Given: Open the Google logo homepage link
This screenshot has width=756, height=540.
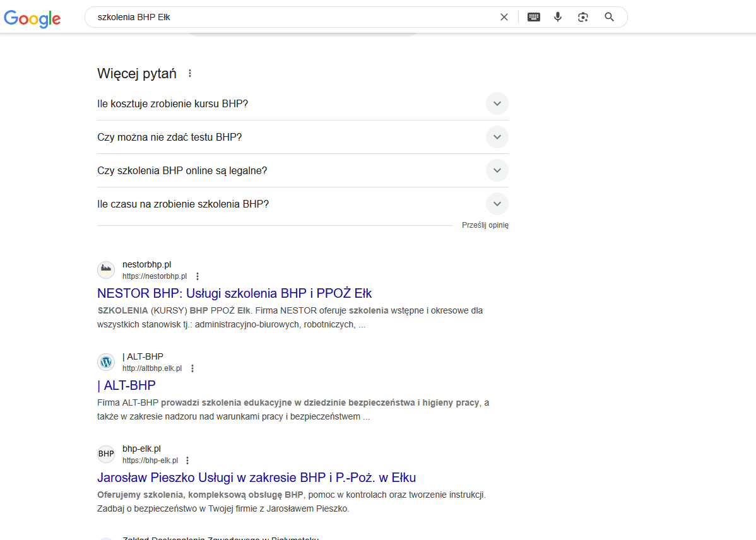Looking at the screenshot, I should (32, 18).
